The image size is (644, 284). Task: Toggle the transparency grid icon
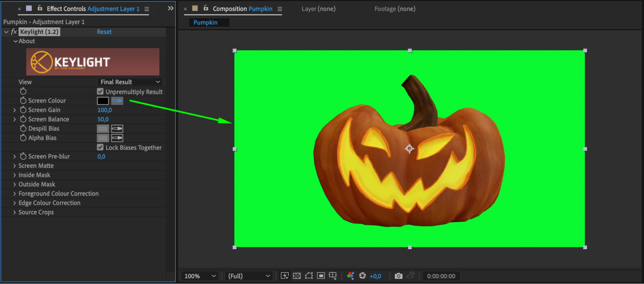(297, 276)
